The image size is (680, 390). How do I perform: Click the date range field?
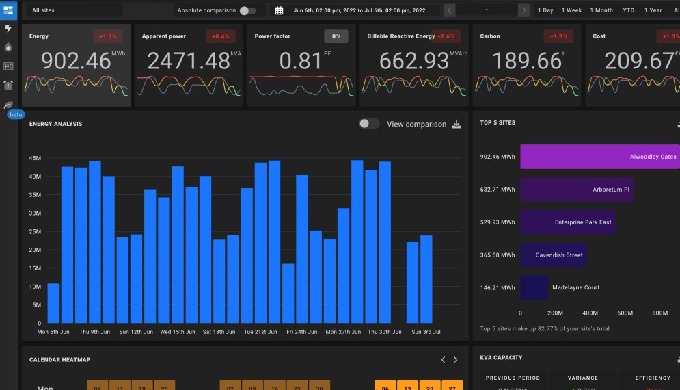359,10
